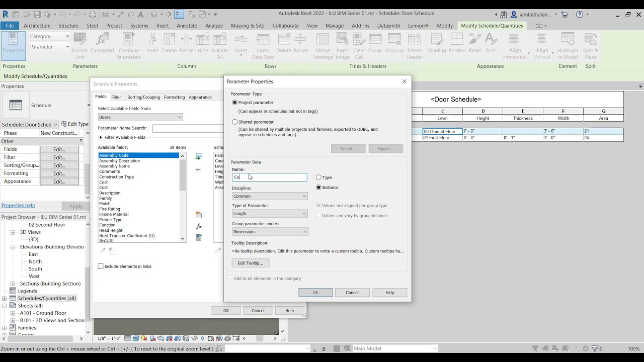644x362 pixels.
Task: Switch to the Filter tab in Schedule Properties
Action: click(116, 97)
